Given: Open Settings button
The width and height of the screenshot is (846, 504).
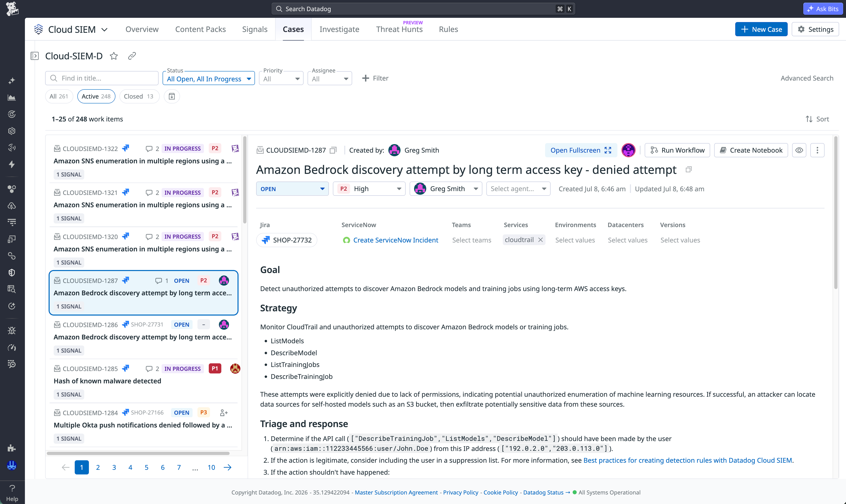Looking at the screenshot, I should (x=815, y=29).
